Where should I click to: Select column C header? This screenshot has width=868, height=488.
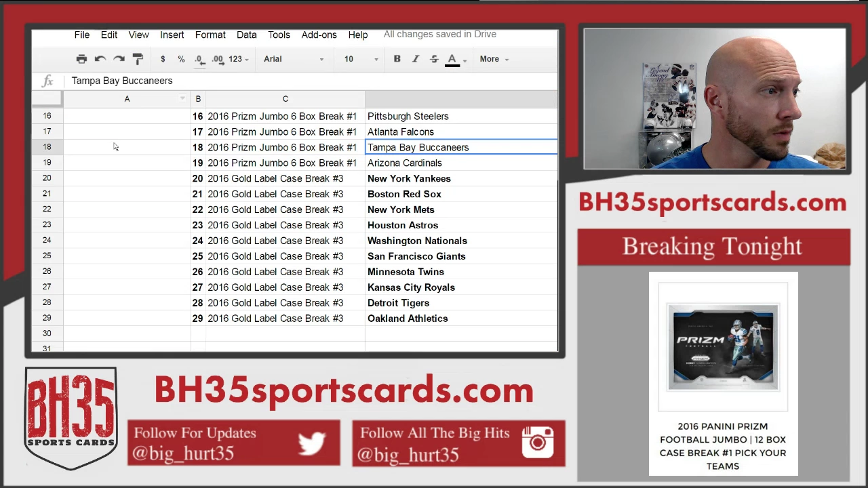(285, 99)
